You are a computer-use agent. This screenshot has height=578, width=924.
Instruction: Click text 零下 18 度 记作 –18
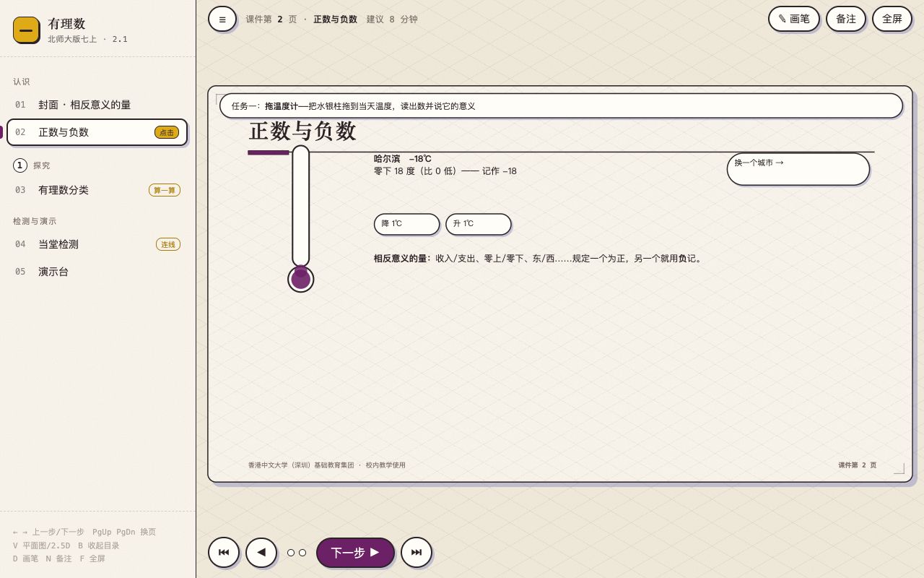pyautogui.click(x=445, y=171)
